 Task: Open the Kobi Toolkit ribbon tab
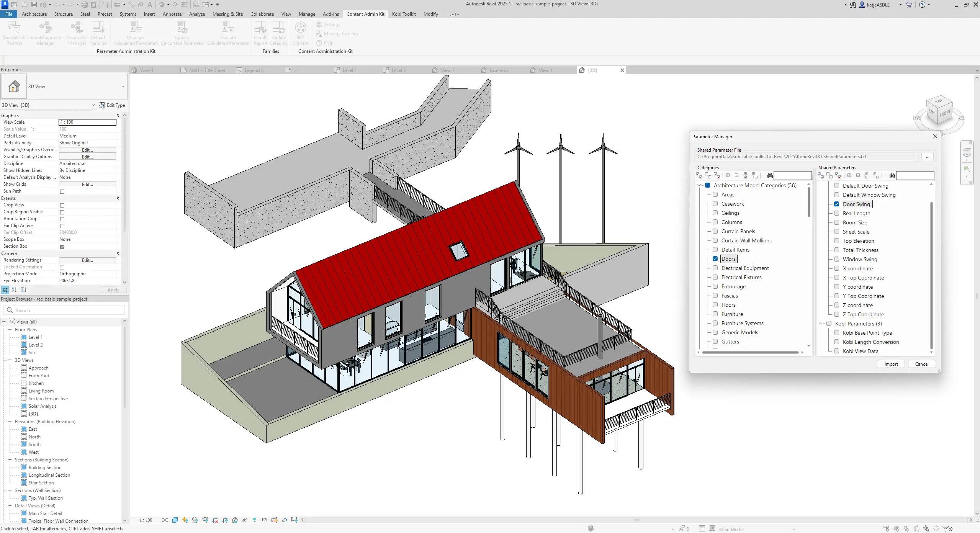(404, 14)
